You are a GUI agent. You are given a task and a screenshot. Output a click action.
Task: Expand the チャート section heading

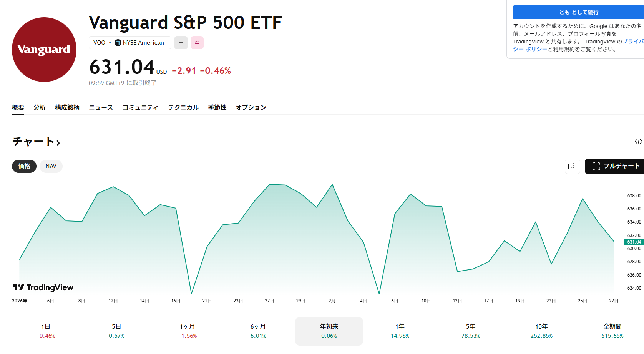pyautogui.click(x=36, y=142)
